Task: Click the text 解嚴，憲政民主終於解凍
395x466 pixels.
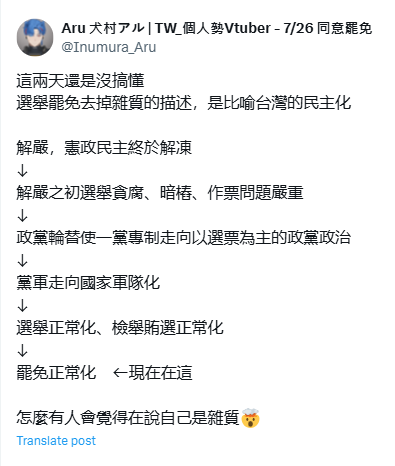Action: 104,148
